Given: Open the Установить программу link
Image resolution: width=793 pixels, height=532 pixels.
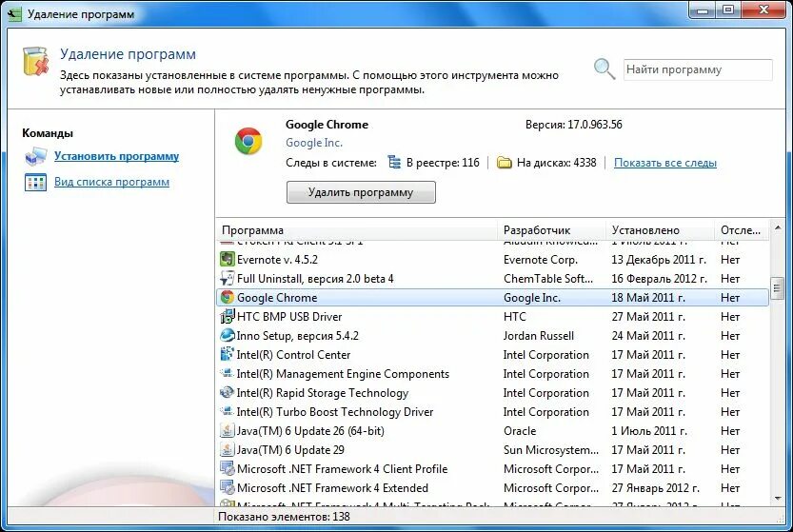Looking at the screenshot, I should tap(117, 156).
